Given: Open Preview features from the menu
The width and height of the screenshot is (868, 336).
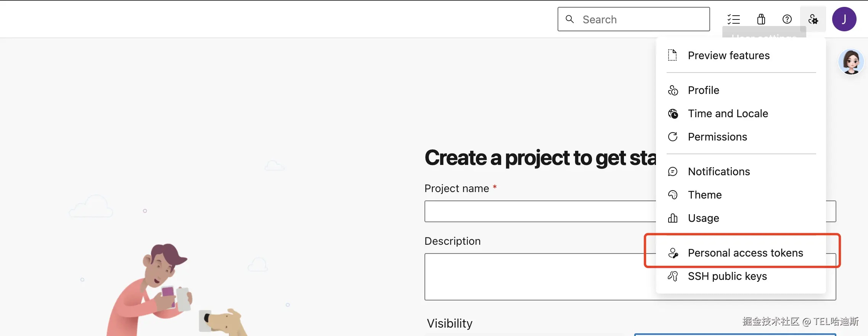Looking at the screenshot, I should click(x=728, y=56).
